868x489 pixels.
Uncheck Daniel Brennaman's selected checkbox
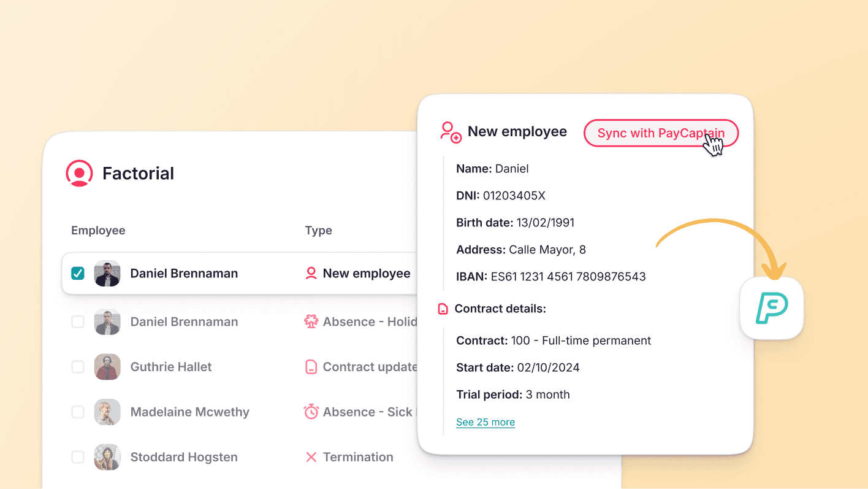tap(77, 273)
